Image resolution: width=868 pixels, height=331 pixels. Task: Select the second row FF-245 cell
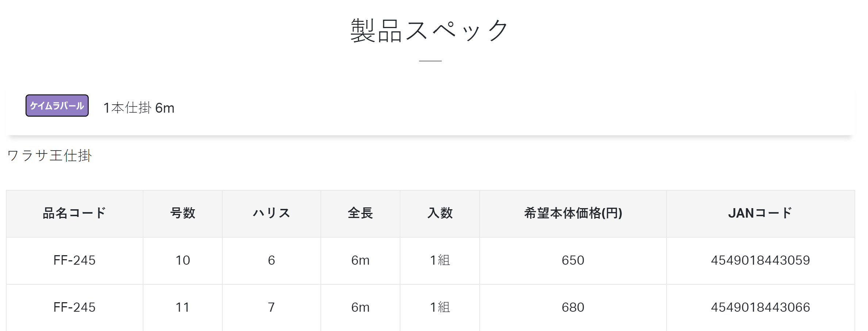[x=74, y=308]
